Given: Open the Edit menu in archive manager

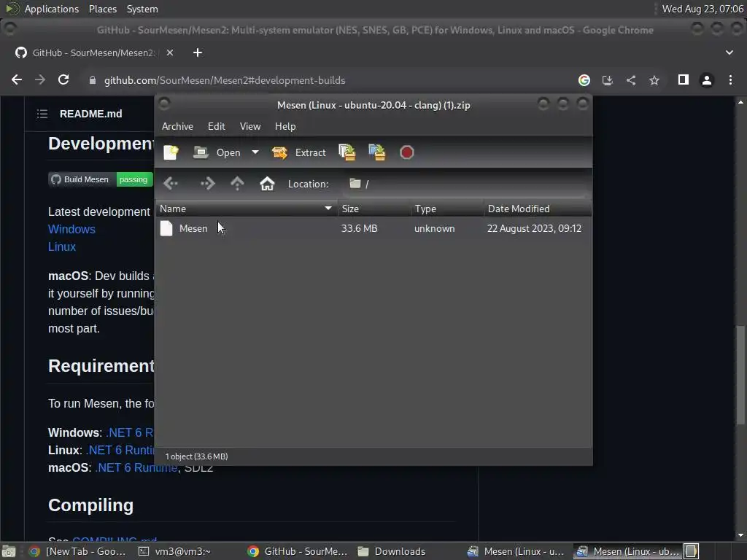Looking at the screenshot, I should [x=216, y=126].
